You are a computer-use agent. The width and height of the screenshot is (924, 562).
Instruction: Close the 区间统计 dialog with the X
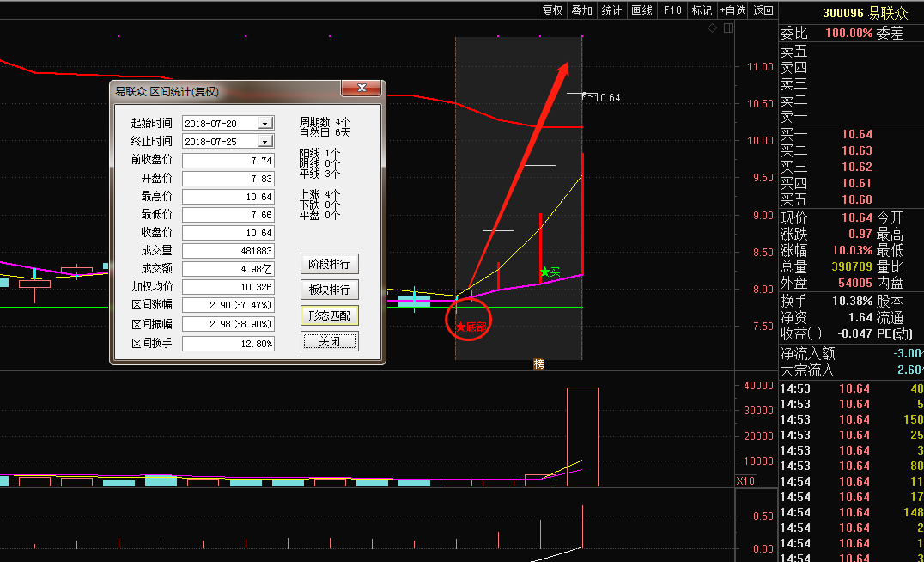(x=361, y=89)
